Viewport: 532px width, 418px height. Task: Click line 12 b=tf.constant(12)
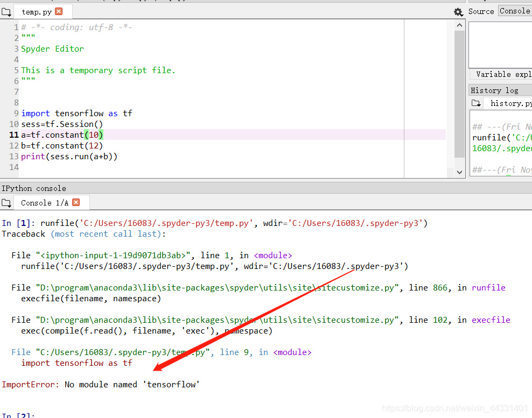click(62, 146)
